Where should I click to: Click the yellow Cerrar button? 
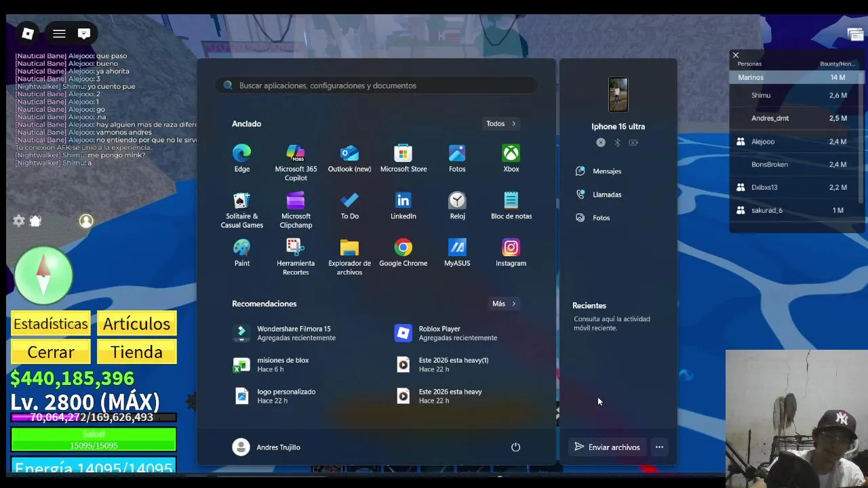(51, 352)
